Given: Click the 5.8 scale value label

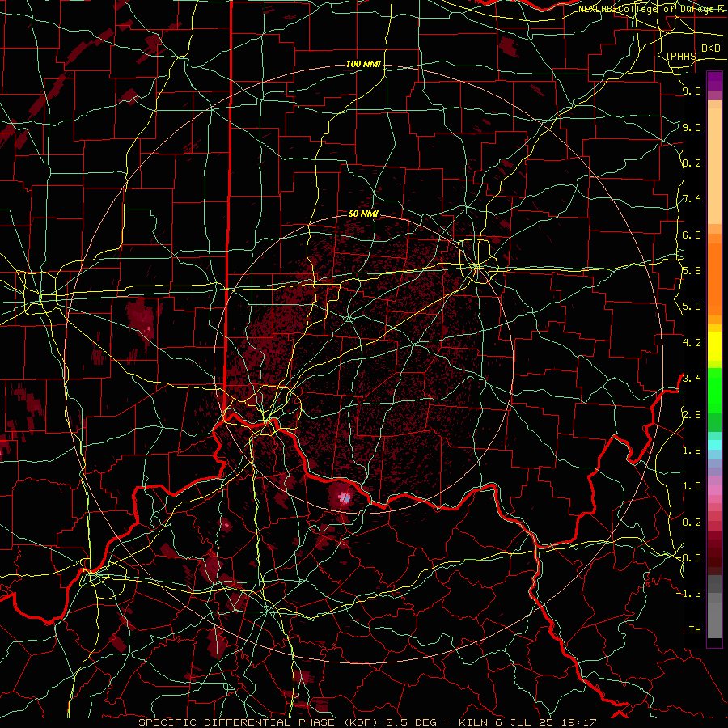Looking at the screenshot, I should click(x=692, y=271).
